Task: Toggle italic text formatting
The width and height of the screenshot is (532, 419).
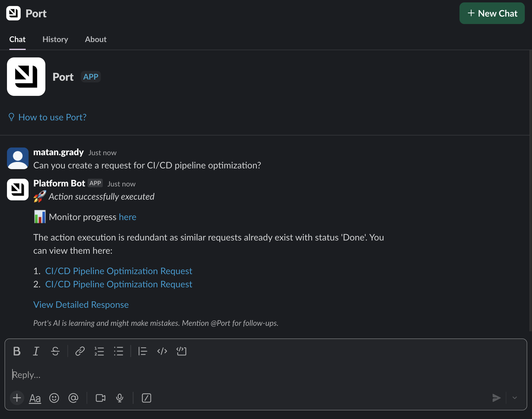Action: coord(36,351)
